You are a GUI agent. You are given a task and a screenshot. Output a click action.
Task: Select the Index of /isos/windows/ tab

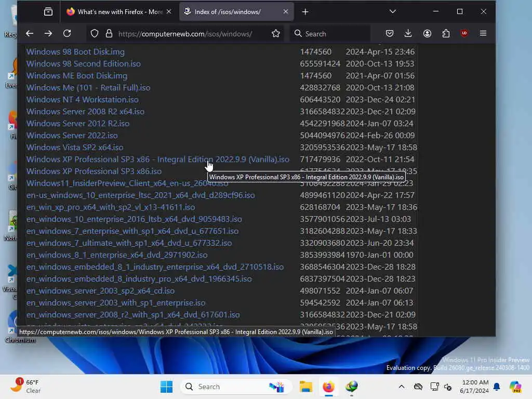236,12
